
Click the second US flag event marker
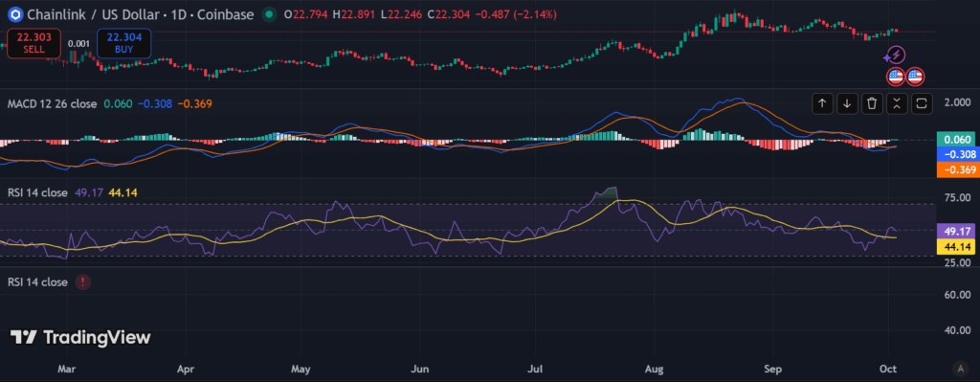coord(915,77)
